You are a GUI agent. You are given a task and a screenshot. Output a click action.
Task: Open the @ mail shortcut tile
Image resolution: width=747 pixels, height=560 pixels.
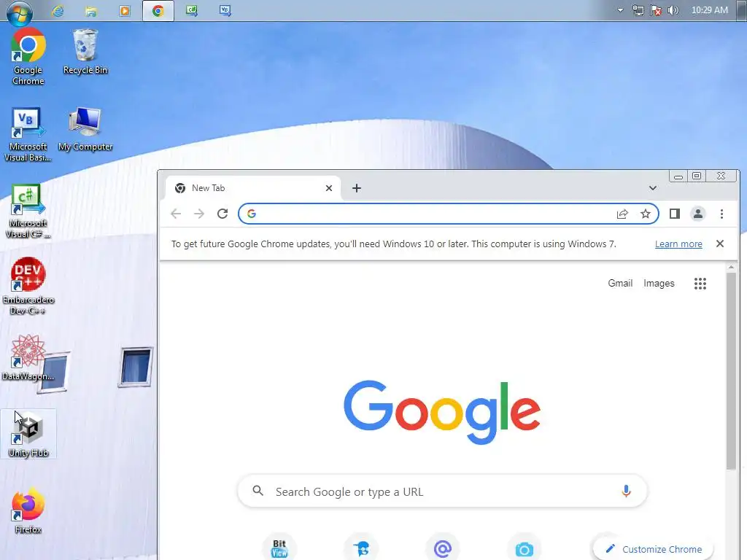tap(443, 548)
